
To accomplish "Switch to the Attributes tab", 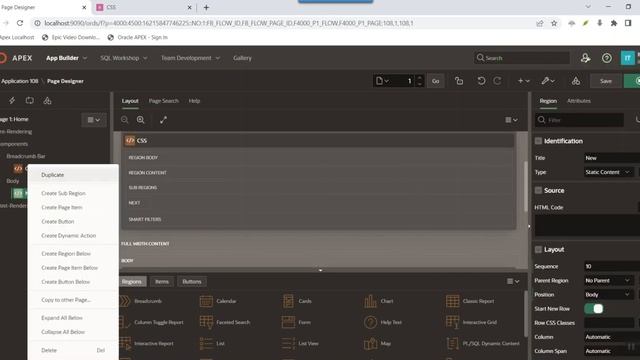I will click(579, 101).
